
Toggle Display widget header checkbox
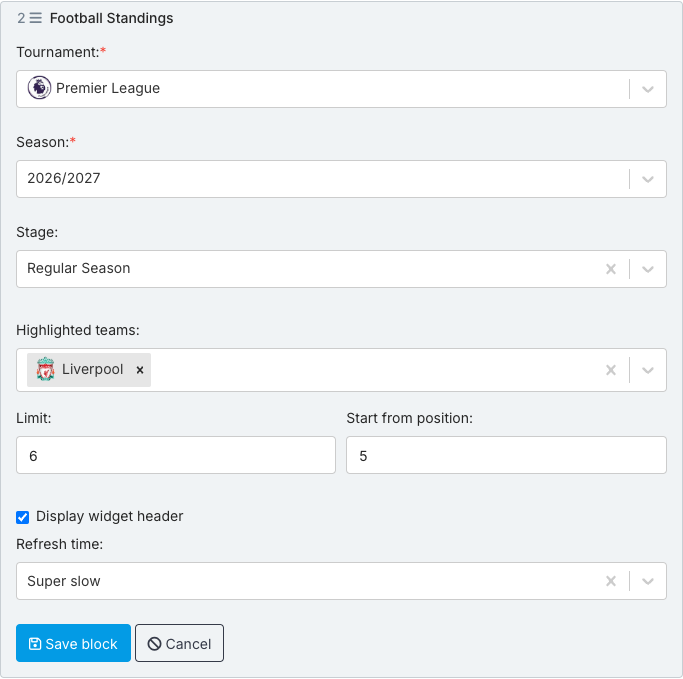point(23,517)
